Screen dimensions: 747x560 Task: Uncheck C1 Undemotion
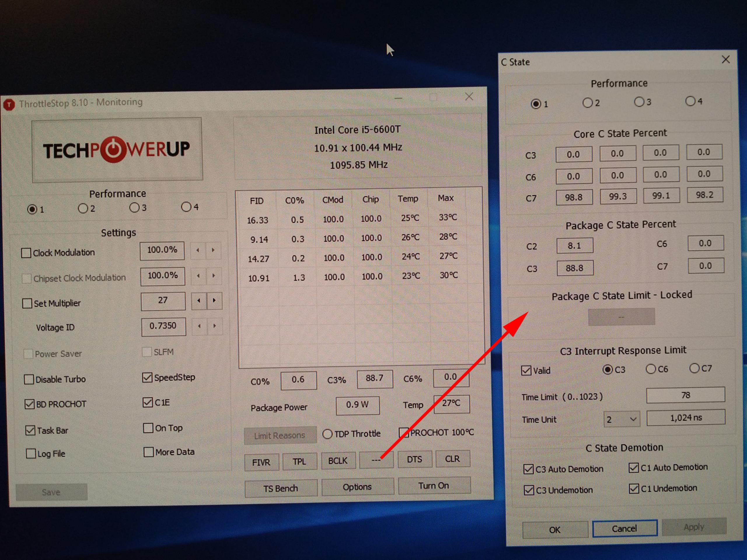[634, 489]
